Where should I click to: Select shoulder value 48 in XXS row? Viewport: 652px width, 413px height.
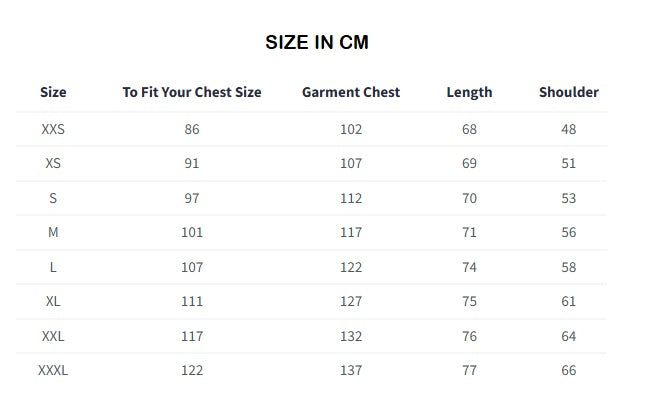tap(568, 129)
